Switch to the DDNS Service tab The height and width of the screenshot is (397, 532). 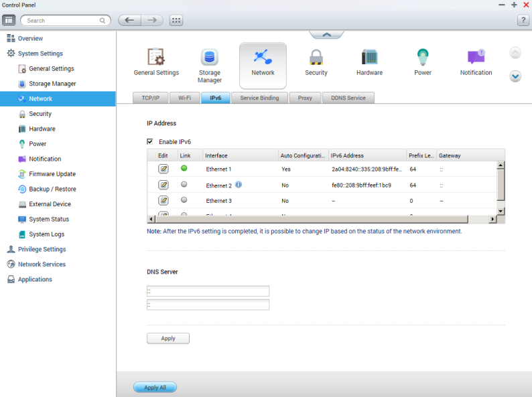click(348, 98)
